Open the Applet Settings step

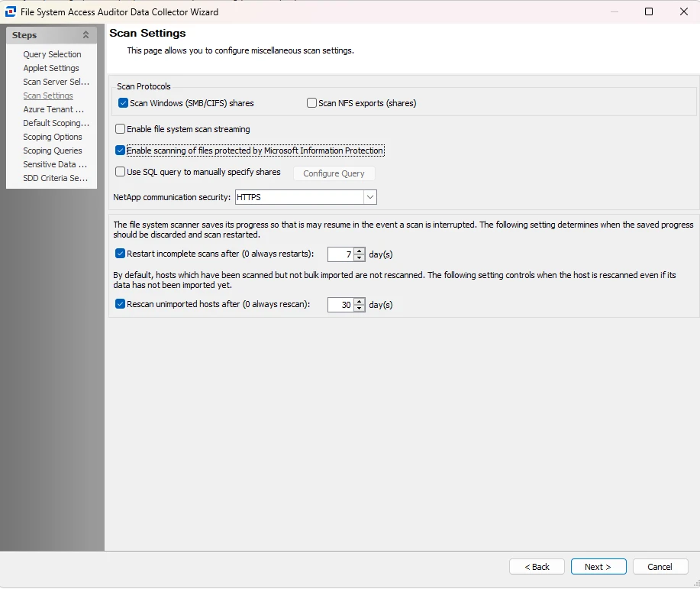(51, 69)
